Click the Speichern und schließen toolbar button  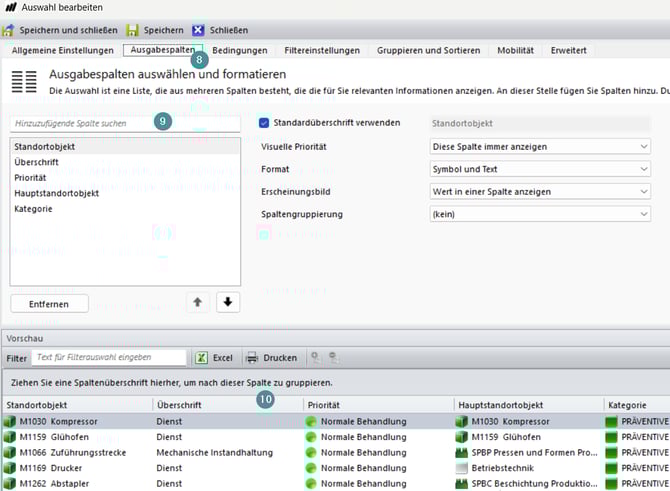tap(60, 30)
